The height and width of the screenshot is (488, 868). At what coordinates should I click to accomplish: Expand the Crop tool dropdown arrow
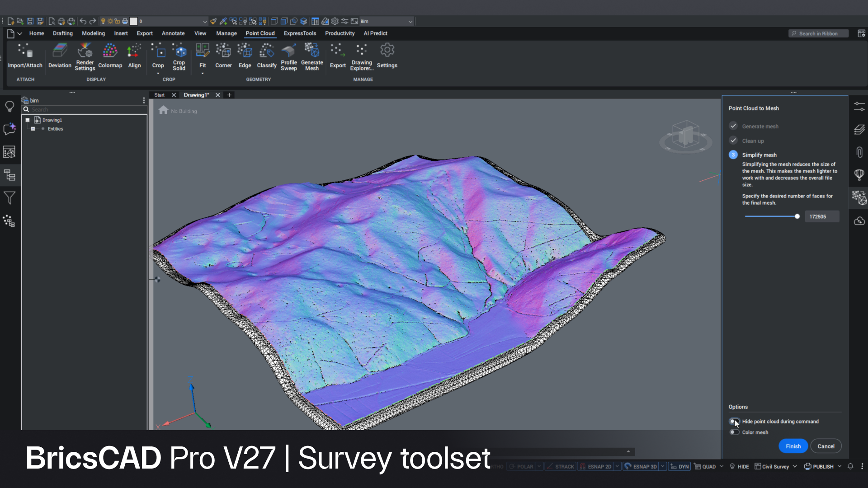click(158, 74)
